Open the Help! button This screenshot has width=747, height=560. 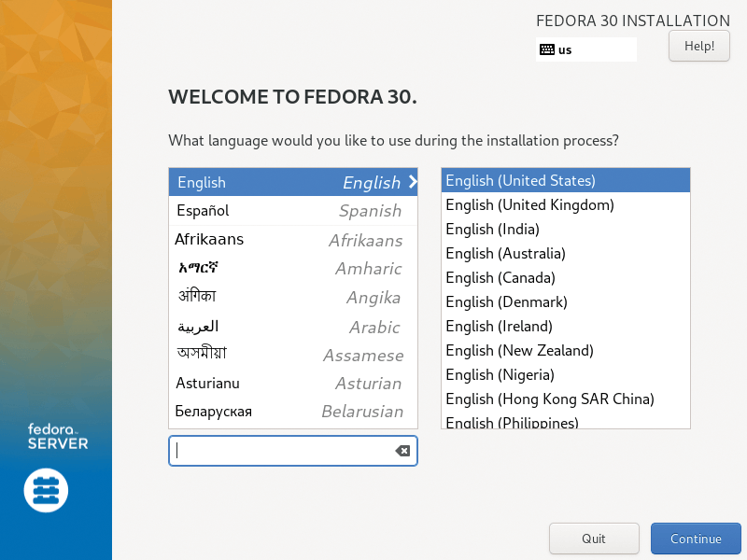point(698,46)
